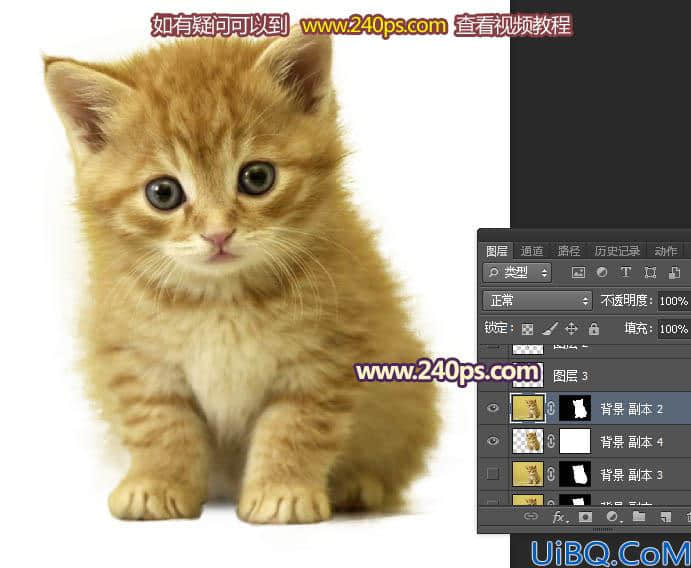This screenshot has width=691, height=568.
Task: Click link layers icon at panel bottom
Action: (x=531, y=516)
